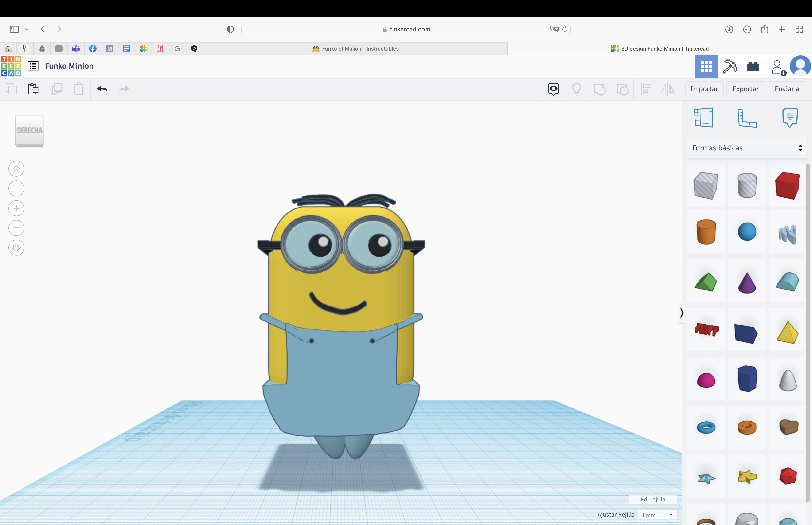This screenshot has width=812, height=525.
Task: Pick the red box shape
Action: pyautogui.click(x=788, y=185)
